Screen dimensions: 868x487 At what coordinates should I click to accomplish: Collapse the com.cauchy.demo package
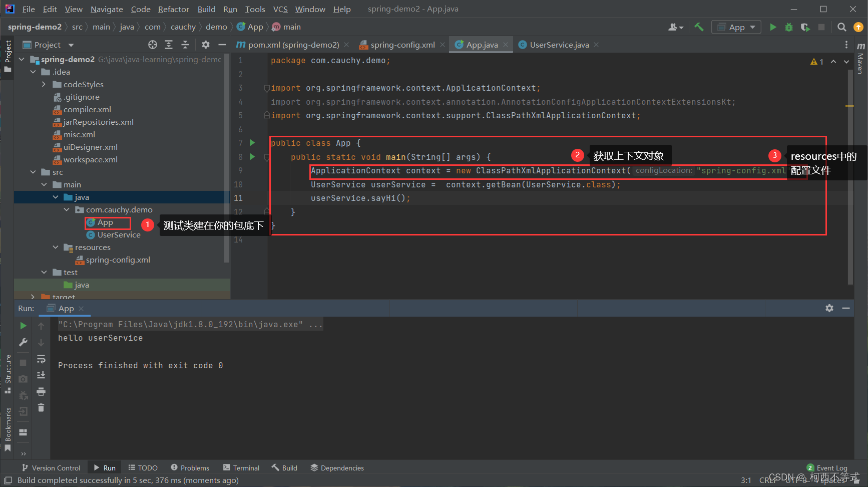(x=67, y=209)
